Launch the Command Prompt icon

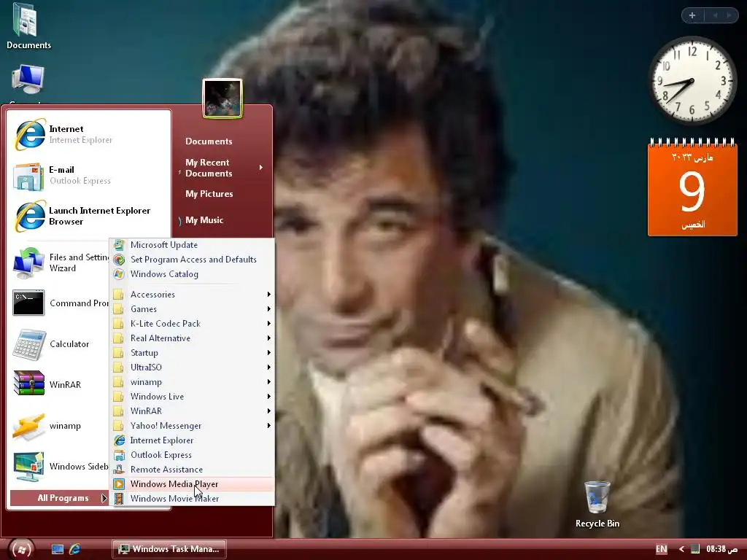(x=28, y=303)
